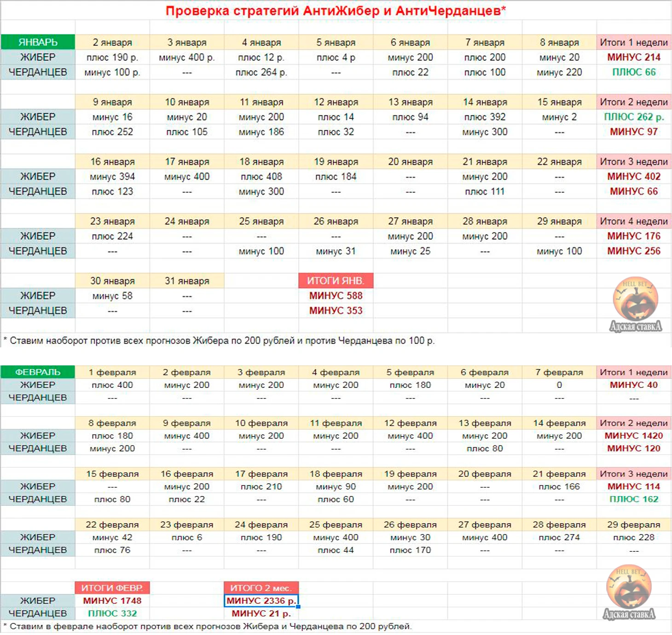The height and width of the screenshot is (635, 672).
Task: Click the "МИНУС 114" total
Action: (634, 486)
